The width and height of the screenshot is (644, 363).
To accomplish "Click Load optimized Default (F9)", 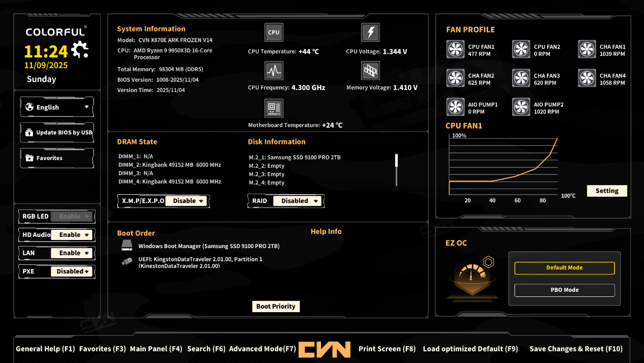I will tap(470, 349).
